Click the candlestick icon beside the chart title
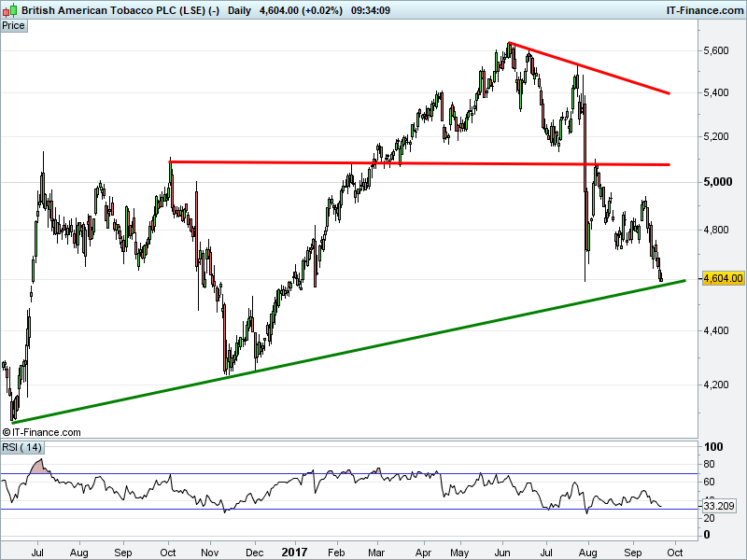 click(x=9, y=10)
